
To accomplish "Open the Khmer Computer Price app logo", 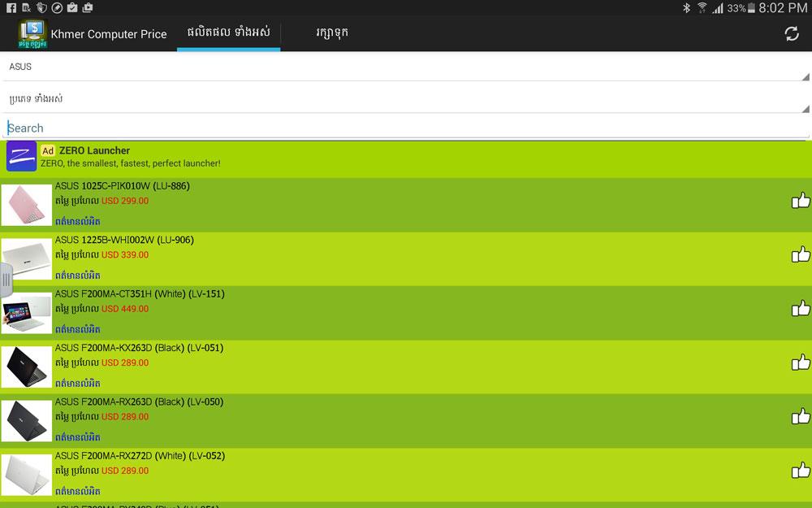I will [32, 34].
